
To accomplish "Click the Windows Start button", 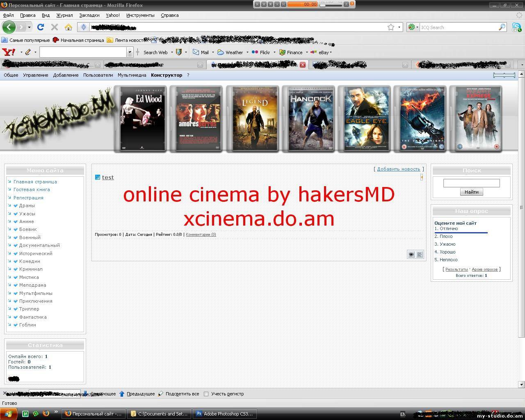I will click(x=9, y=413).
